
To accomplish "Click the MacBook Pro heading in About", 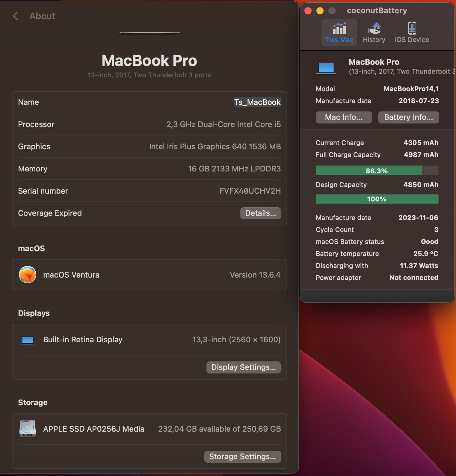I will tap(149, 61).
